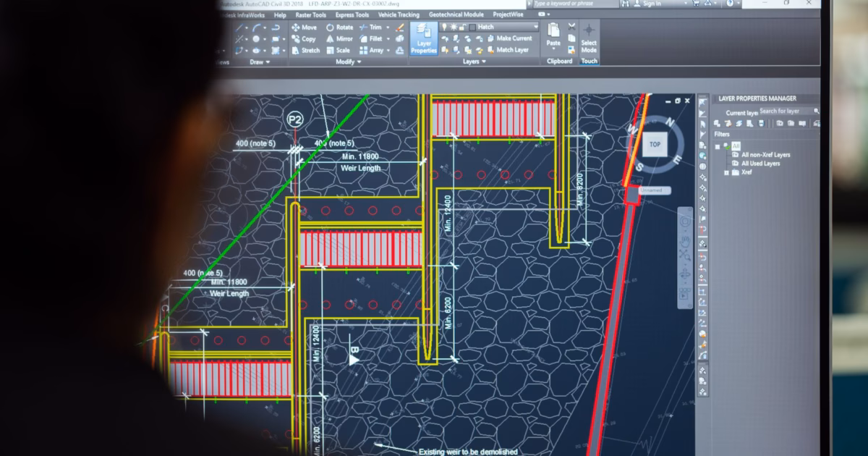Image resolution: width=868 pixels, height=456 pixels.
Task: Select the All filter in layer tree
Action: tap(736, 145)
